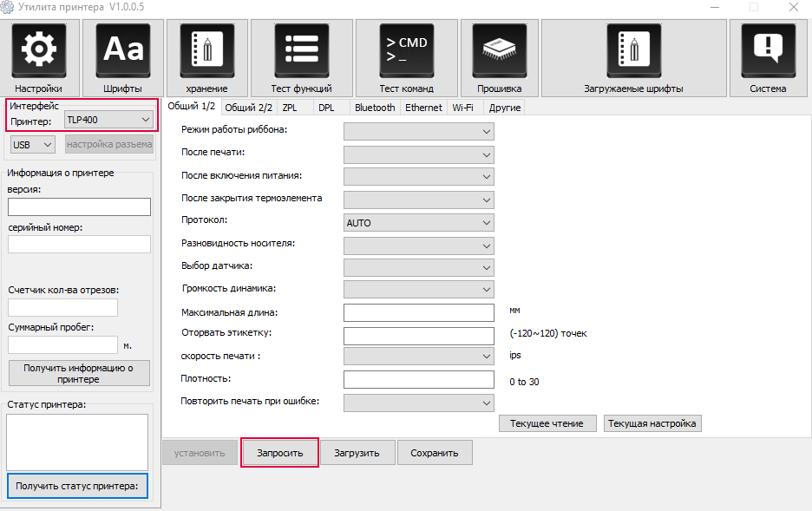This screenshot has width=812, height=511.
Task: Click the Прошивка firmware chip icon
Action: point(499,50)
